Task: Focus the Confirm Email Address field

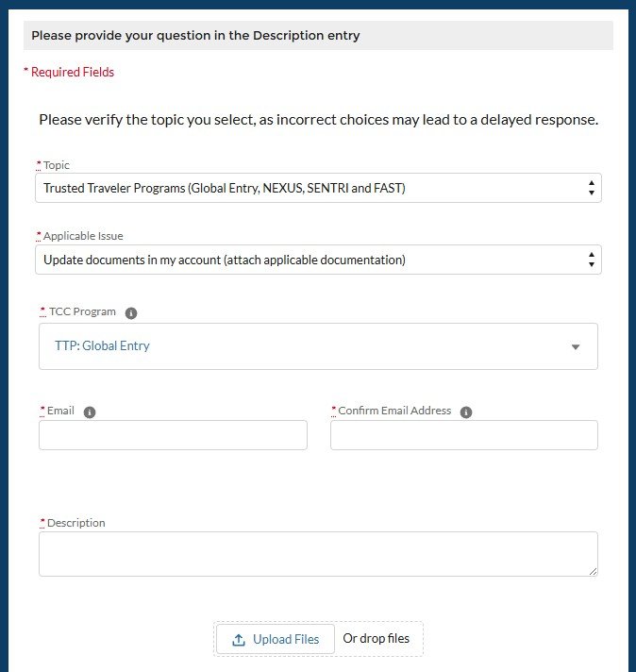Action: [464, 435]
